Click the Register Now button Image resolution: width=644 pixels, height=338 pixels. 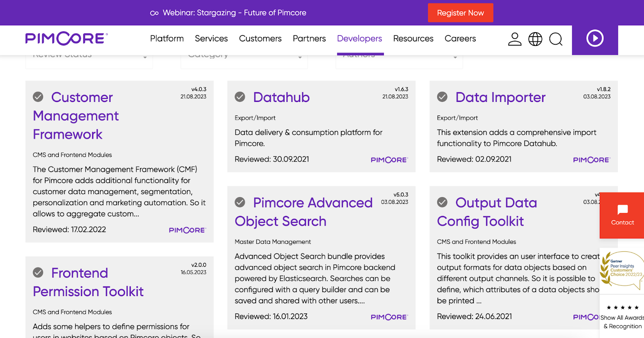[460, 13]
